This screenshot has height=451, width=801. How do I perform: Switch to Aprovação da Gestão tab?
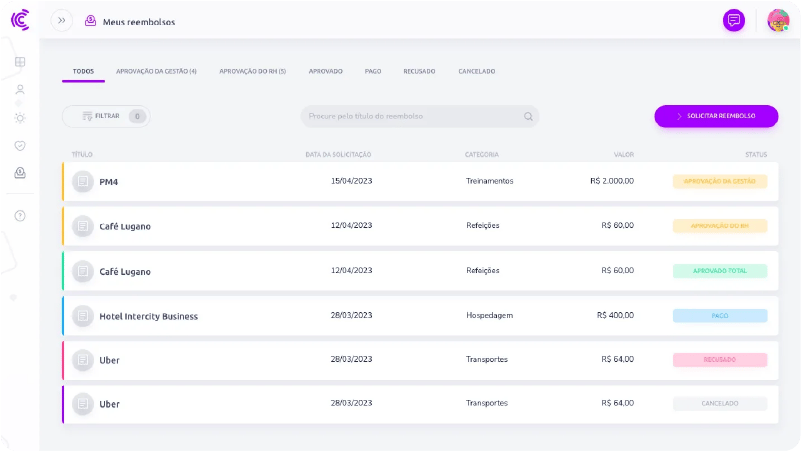(x=156, y=71)
